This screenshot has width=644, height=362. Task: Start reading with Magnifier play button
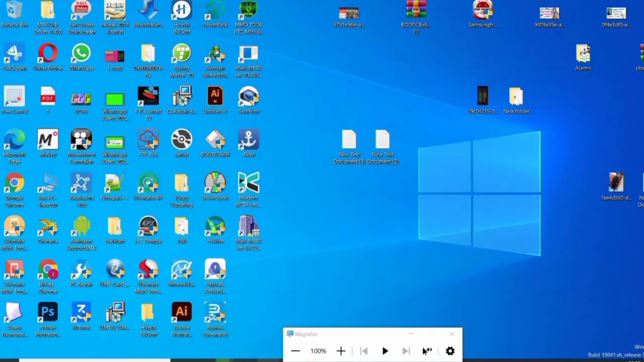385,351
